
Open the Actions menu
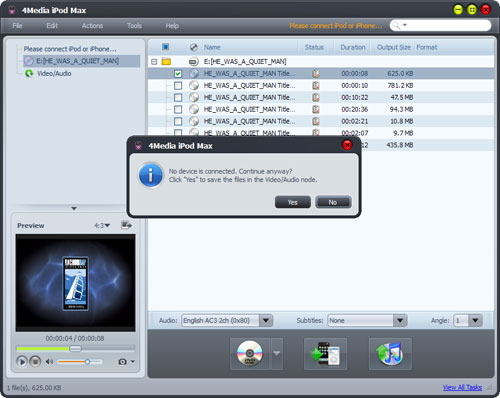92,26
